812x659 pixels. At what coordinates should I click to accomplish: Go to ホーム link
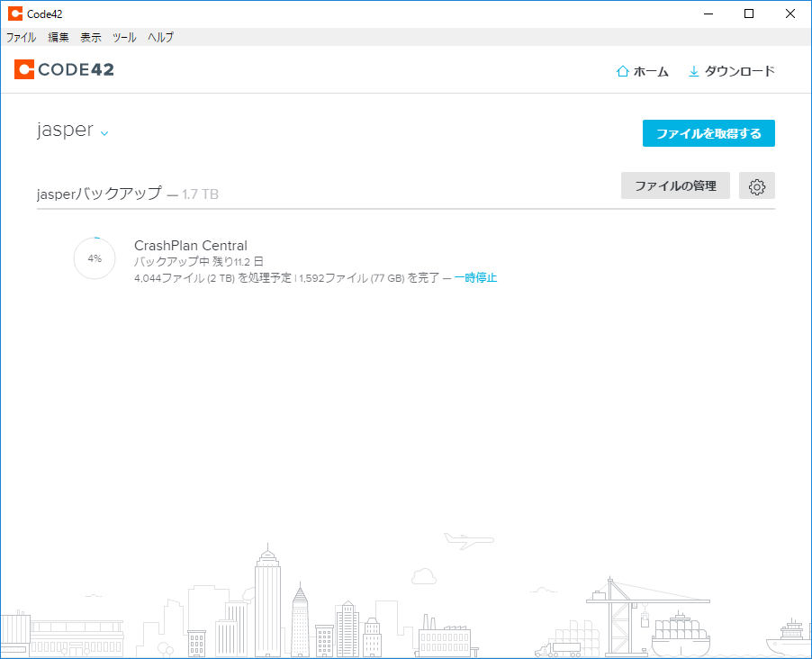pos(651,71)
